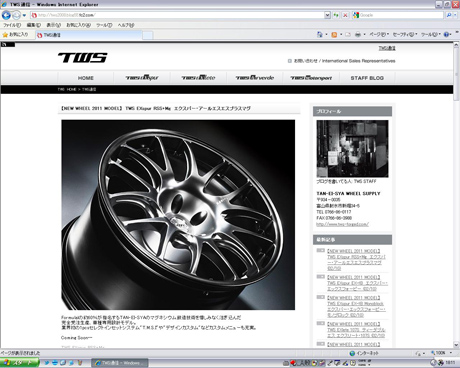Click the TWS website URL link in profile
Screen dimensions: 460x368
(x=342, y=224)
